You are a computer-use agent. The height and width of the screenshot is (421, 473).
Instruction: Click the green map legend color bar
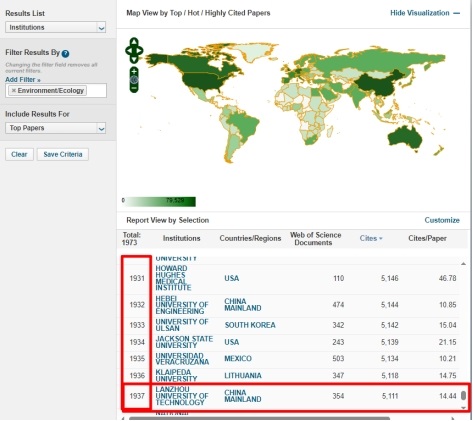pos(160,202)
